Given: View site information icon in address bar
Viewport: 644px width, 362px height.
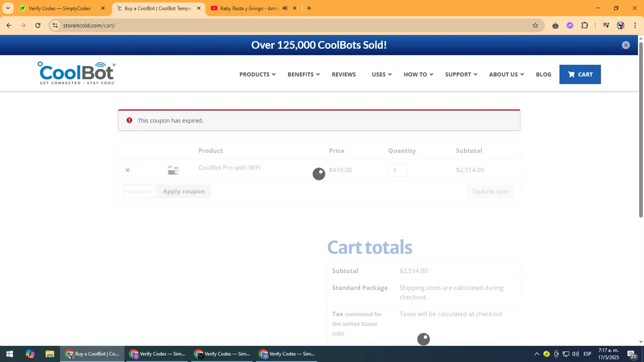Looking at the screenshot, I should pyautogui.click(x=55, y=25).
